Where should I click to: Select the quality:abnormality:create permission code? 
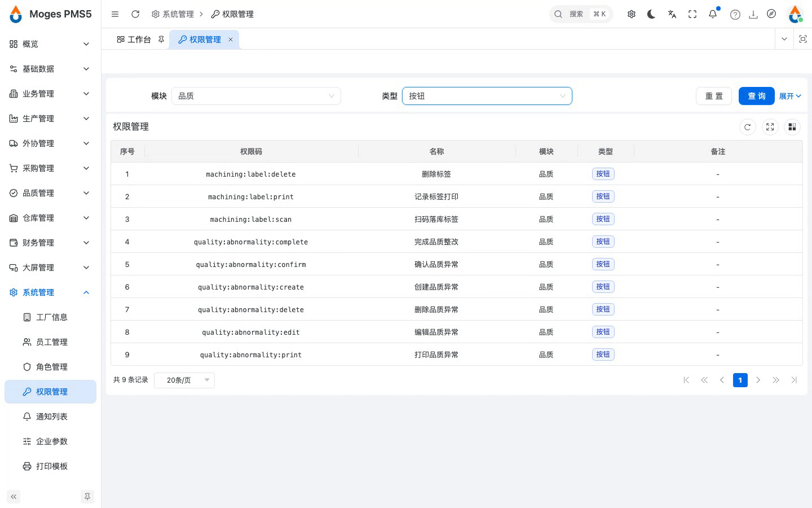coord(251,287)
